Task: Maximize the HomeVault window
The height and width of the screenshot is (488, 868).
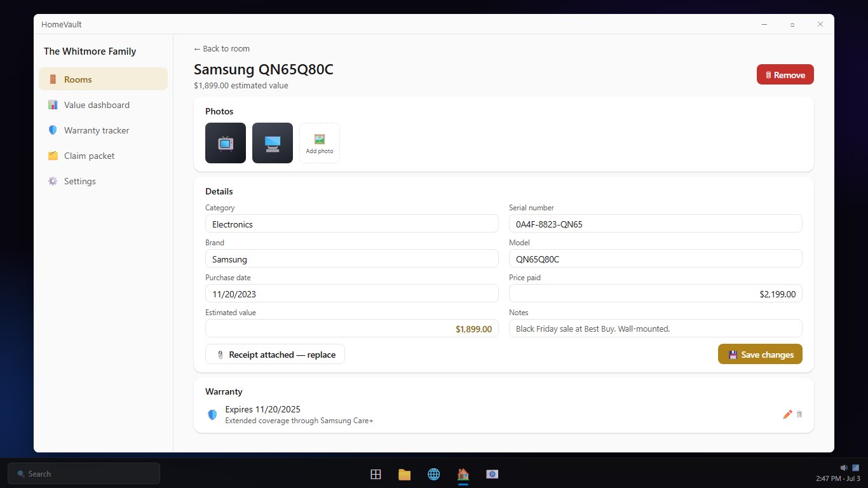Action: coord(792,24)
